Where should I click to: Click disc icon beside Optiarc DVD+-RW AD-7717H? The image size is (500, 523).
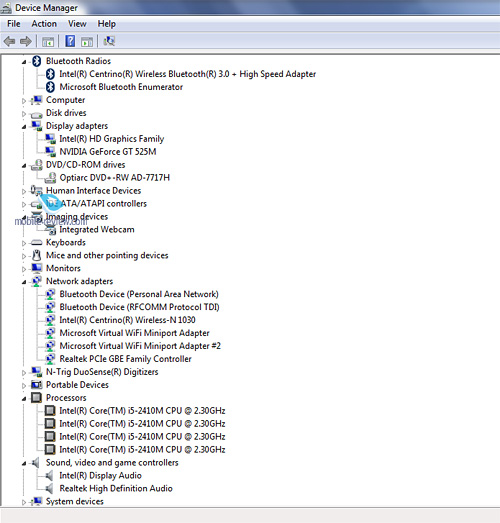click(50, 178)
